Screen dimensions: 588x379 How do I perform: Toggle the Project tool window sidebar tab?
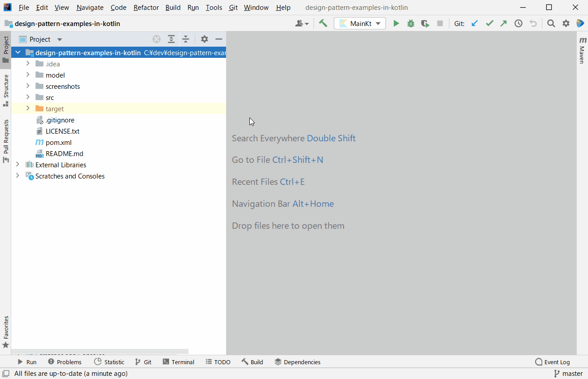(x=6, y=49)
